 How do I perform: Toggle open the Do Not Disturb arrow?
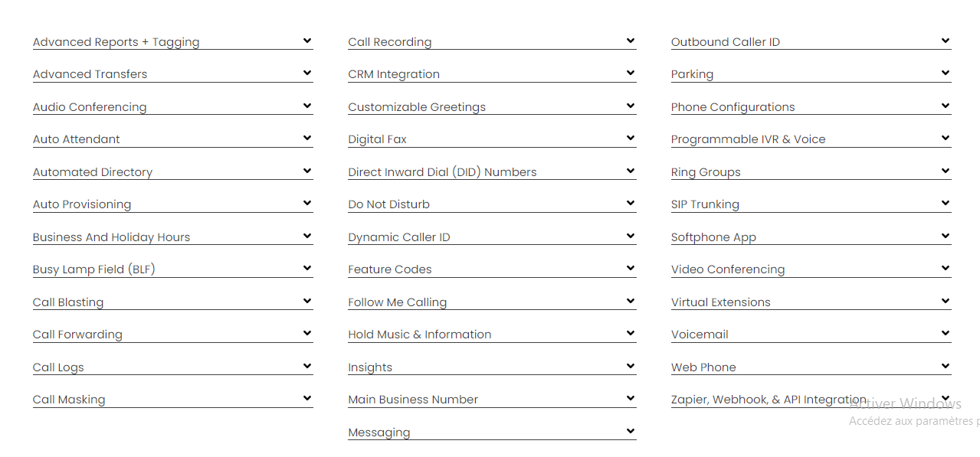click(x=631, y=204)
